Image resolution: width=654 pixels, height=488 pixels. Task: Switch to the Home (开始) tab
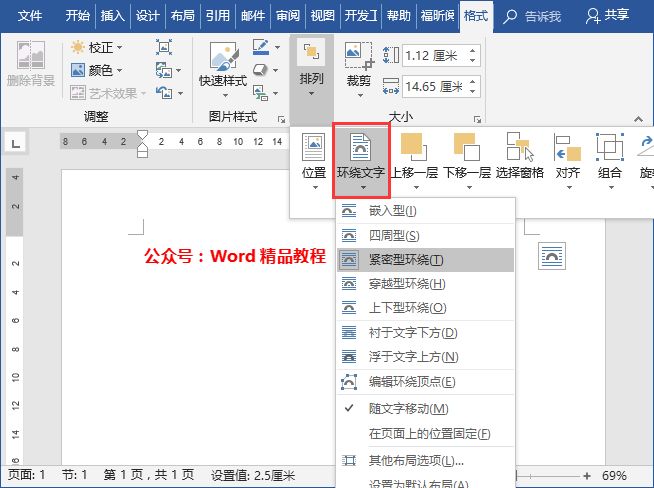pyautogui.click(x=78, y=16)
